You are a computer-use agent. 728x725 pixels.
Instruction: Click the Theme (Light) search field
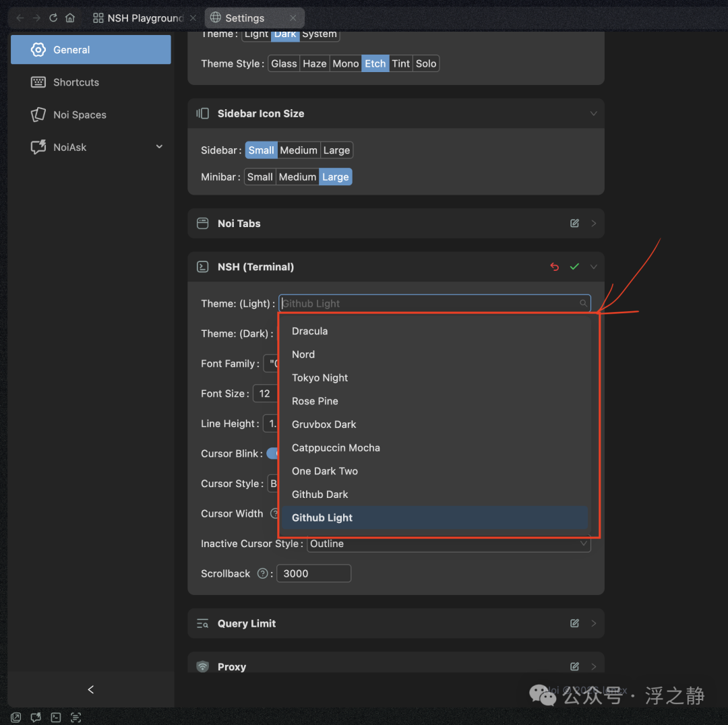coord(435,304)
